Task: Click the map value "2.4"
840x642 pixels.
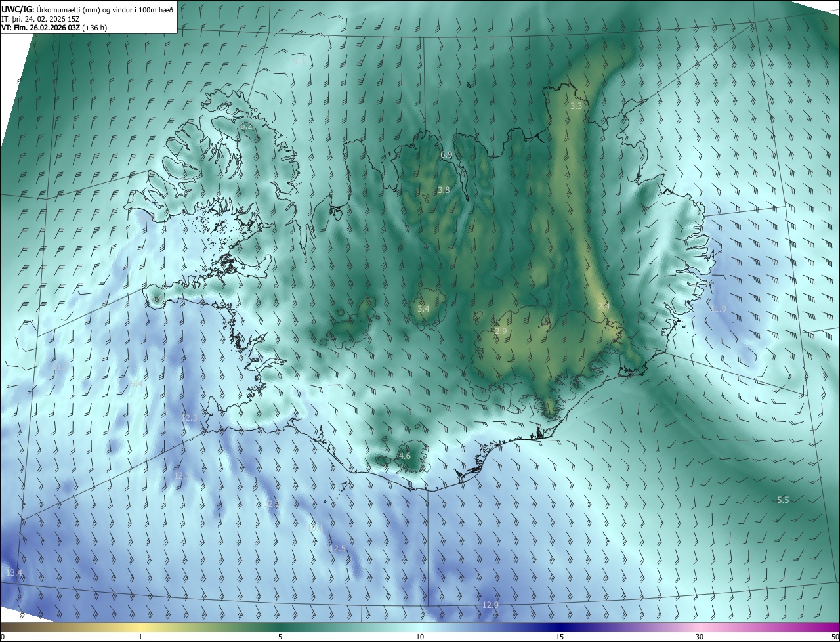Action: [x=604, y=307]
